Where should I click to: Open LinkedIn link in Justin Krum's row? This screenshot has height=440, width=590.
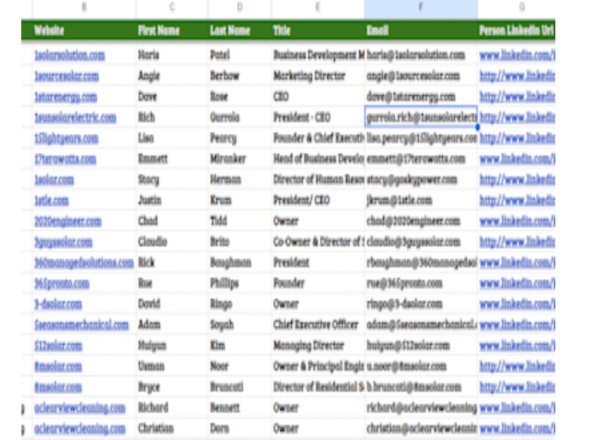[517, 200]
